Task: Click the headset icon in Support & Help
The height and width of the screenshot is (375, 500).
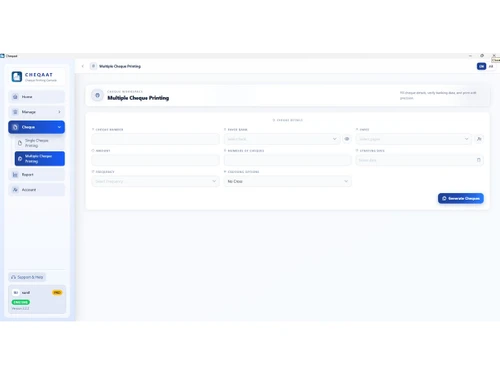Action: [13, 277]
